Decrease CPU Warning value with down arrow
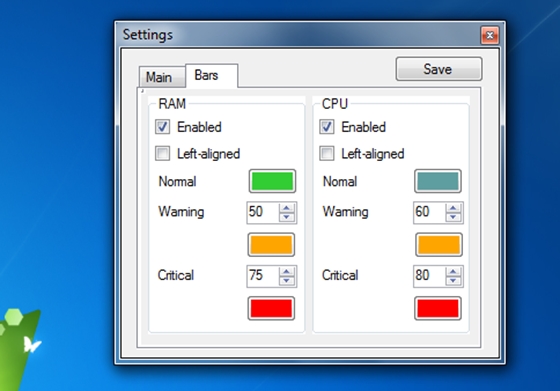 453,217
